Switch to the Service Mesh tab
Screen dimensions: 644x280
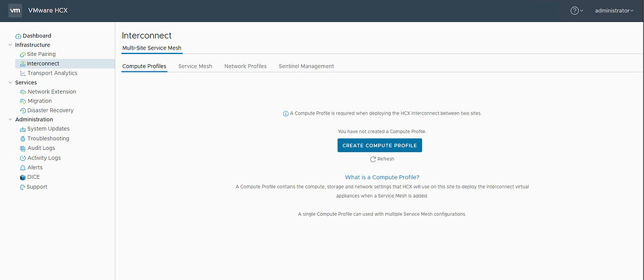(x=195, y=66)
